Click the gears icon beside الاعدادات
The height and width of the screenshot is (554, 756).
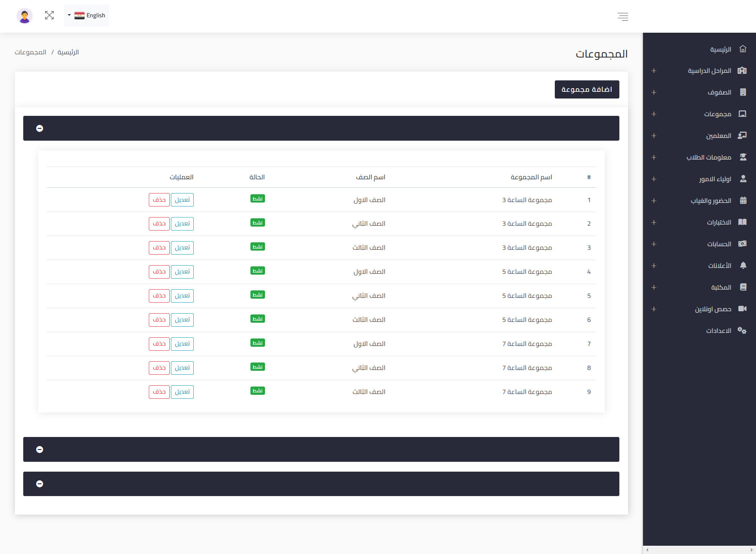click(742, 331)
